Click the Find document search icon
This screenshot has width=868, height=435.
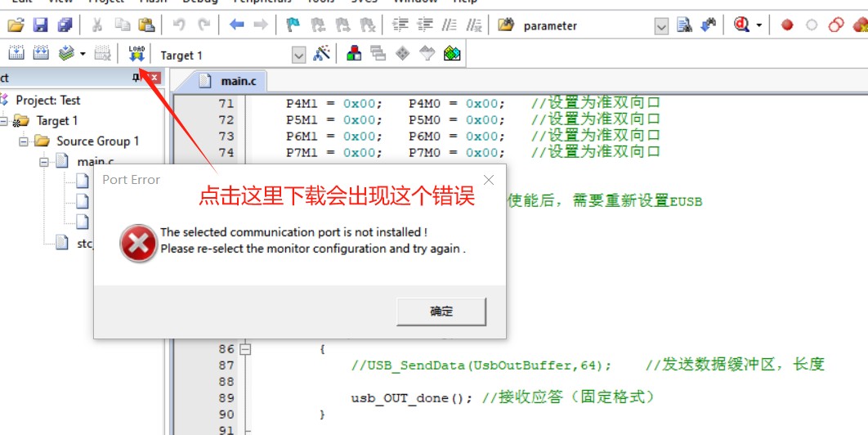coord(685,25)
